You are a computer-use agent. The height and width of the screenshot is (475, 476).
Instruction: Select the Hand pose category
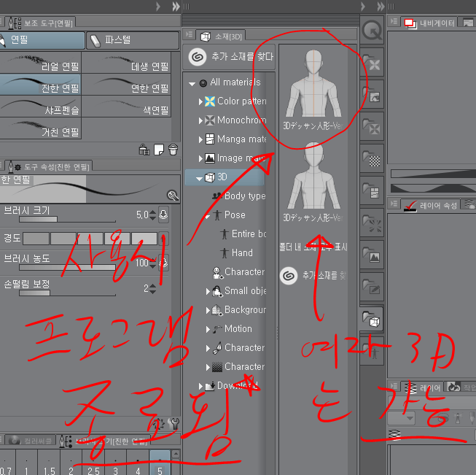pos(242,252)
